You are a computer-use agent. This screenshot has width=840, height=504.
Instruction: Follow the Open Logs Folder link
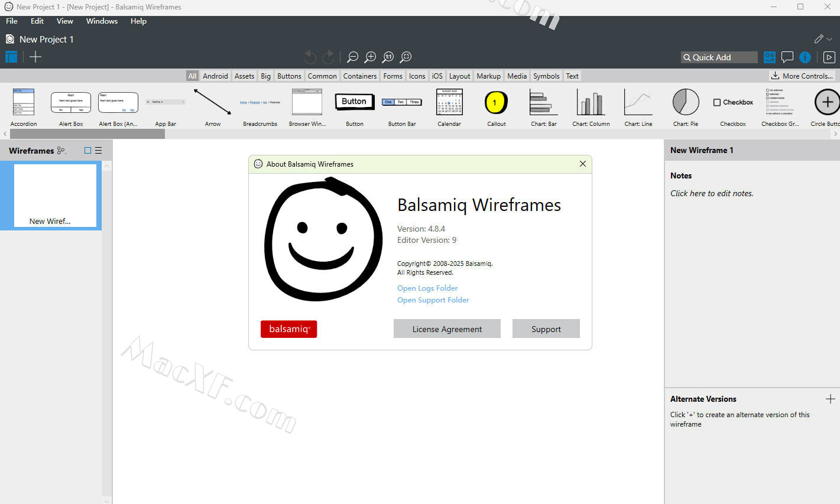[427, 288]
